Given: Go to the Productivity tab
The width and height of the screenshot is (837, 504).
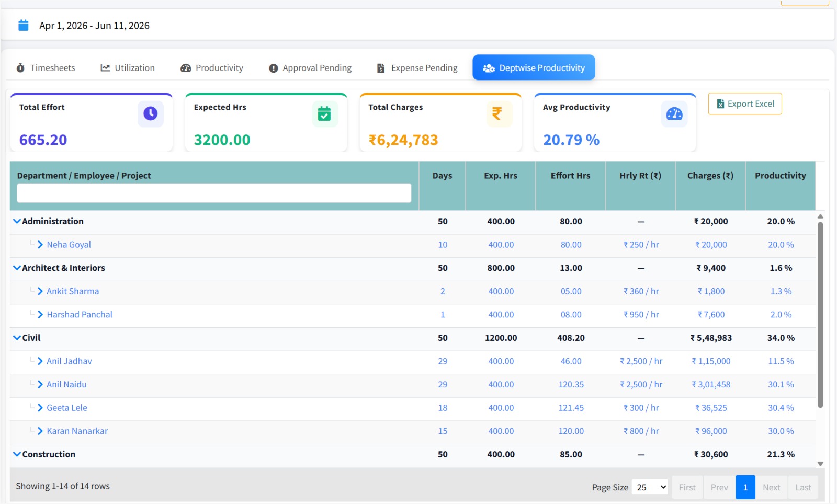Looking at the screenshot, I should pos(212,68).
